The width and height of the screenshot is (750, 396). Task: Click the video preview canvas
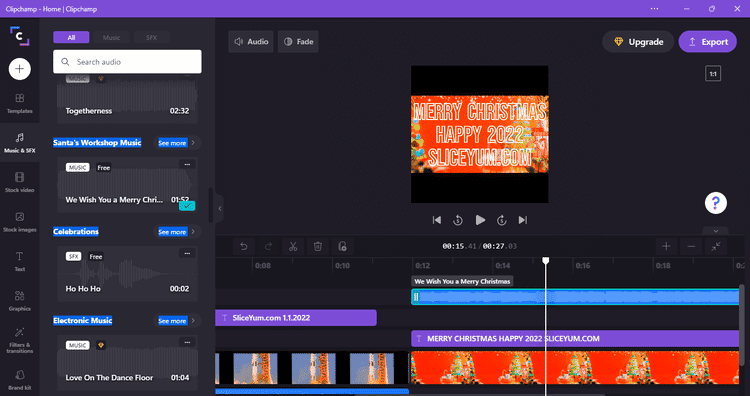(480, 134)
